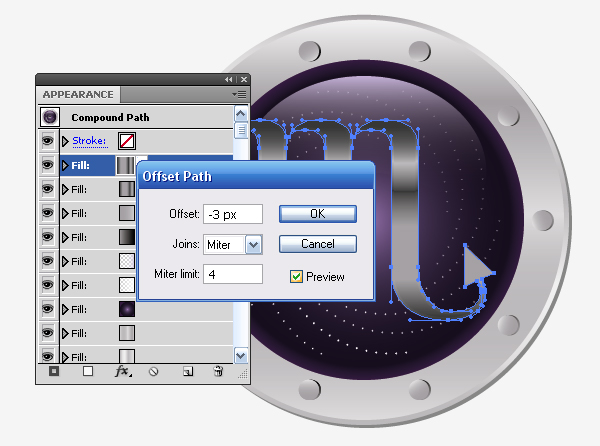Click the Offset Path dialog title bar
The height and width of the screenshot is (446, 600).
point(256,176)
